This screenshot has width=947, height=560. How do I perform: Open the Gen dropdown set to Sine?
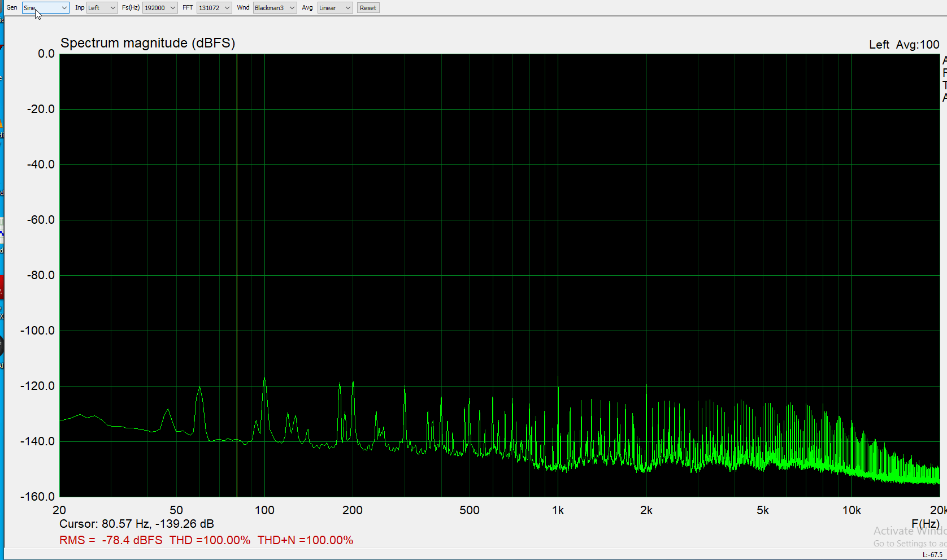[x=45, y=8]
